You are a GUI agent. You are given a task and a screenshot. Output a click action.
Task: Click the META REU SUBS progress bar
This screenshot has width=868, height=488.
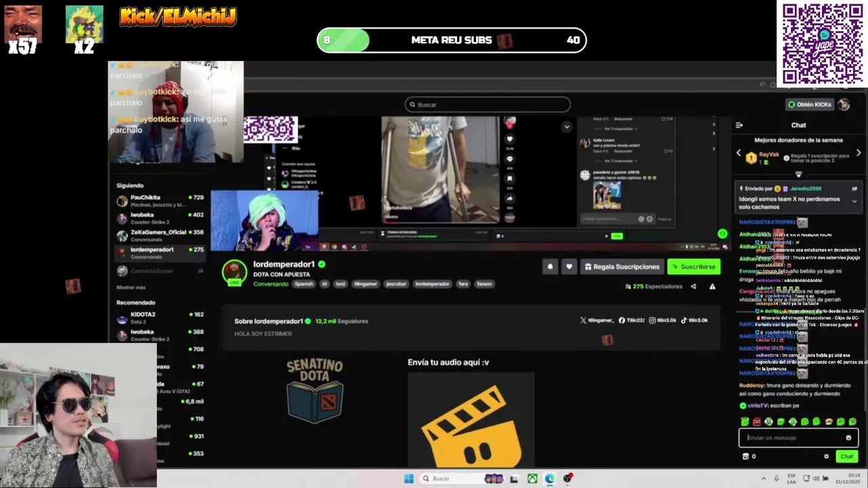click(x=452, y=40)
